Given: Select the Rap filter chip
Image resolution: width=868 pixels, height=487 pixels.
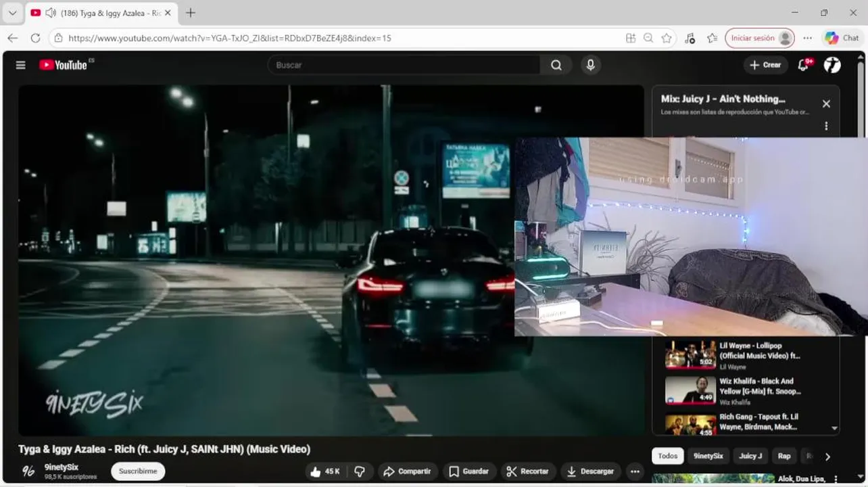Looking at the screenshot, I should [x=784, y=456].
